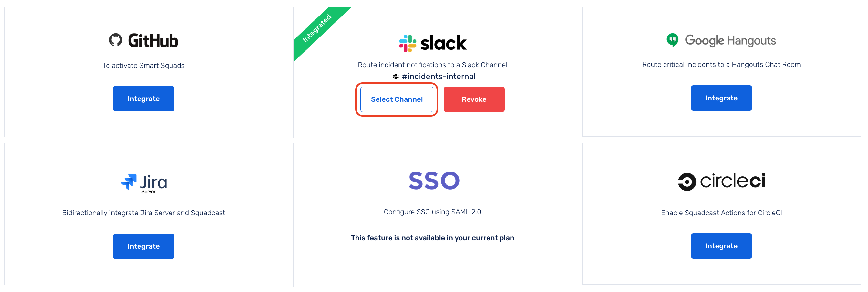Click the Jira Server blue arrows icon
The height and width of the screenshot is (292, 868).
pos(129,182)
